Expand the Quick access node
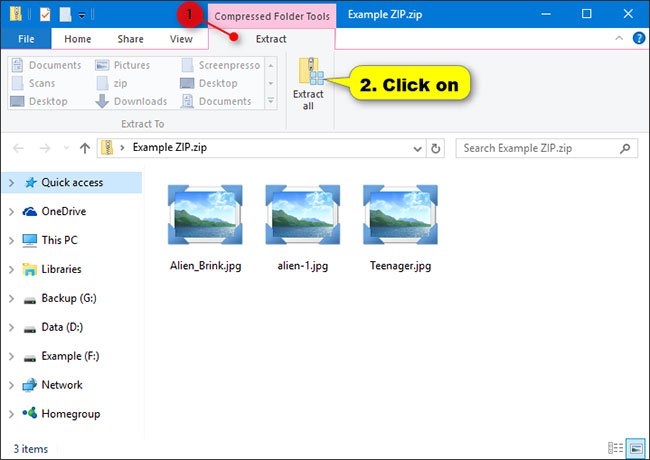 pyautogui.click(x=12, y=183)
